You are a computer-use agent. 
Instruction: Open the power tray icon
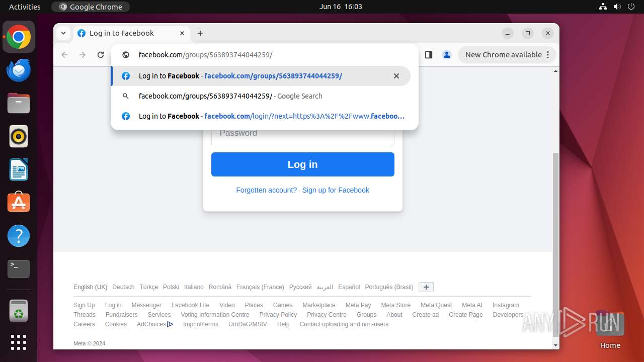[631, 7]
